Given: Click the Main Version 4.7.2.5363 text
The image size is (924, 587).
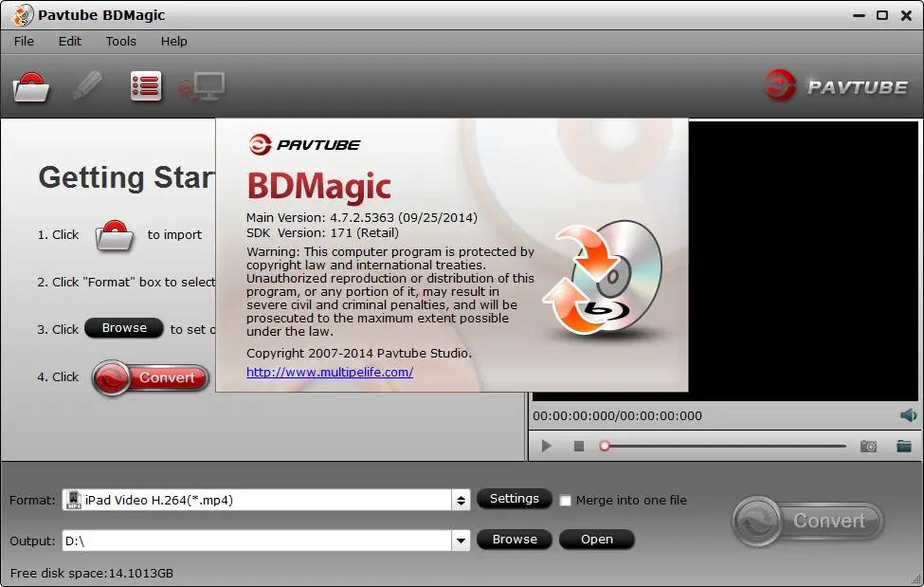Looking at the screenshot, I should [x=362, y=218].
